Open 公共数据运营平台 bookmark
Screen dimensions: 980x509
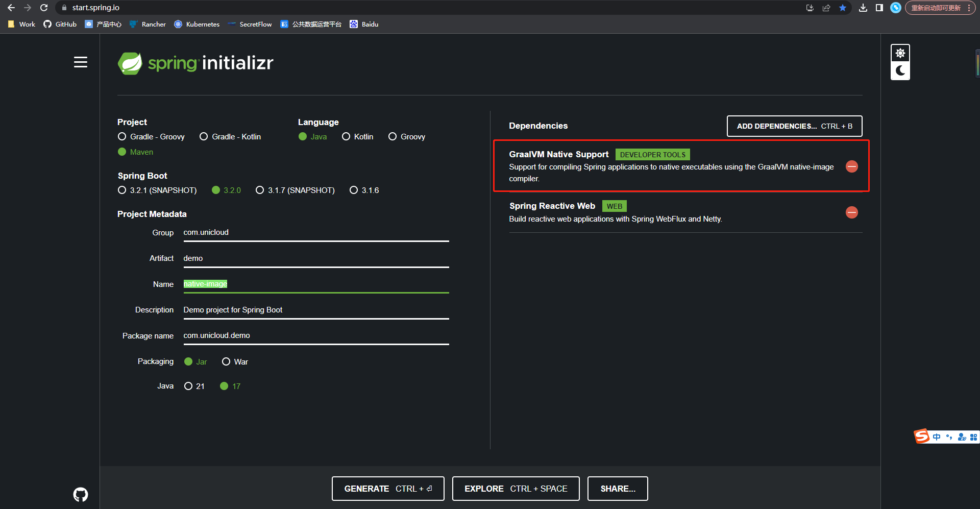coord(311,24)
